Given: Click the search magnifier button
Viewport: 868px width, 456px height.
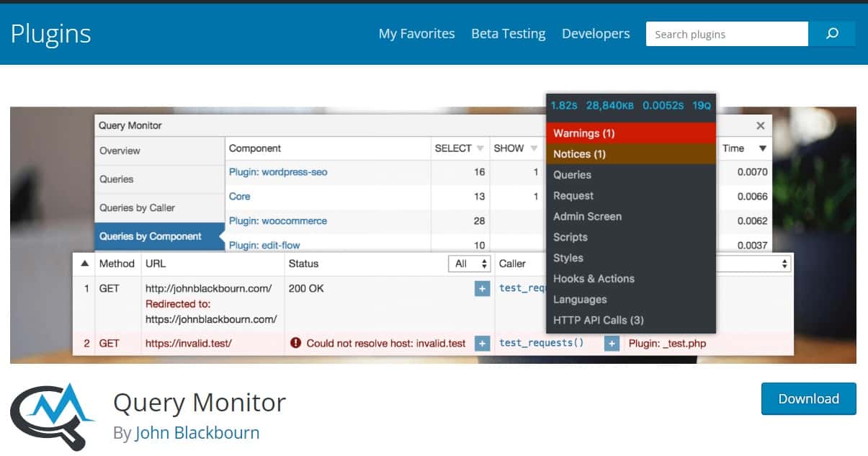Looking at the screenshot, I should click(832, 34).
